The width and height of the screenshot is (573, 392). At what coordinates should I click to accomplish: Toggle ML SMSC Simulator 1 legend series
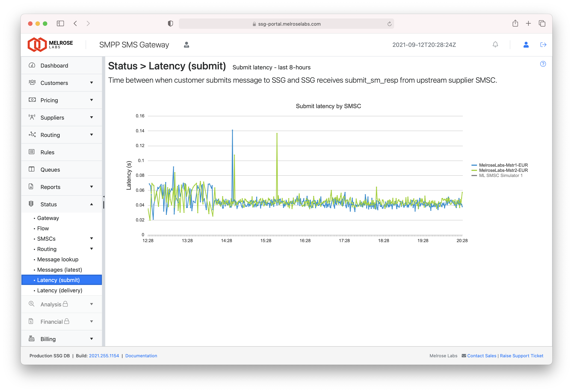pyautogui.click(x=500, y=176)
